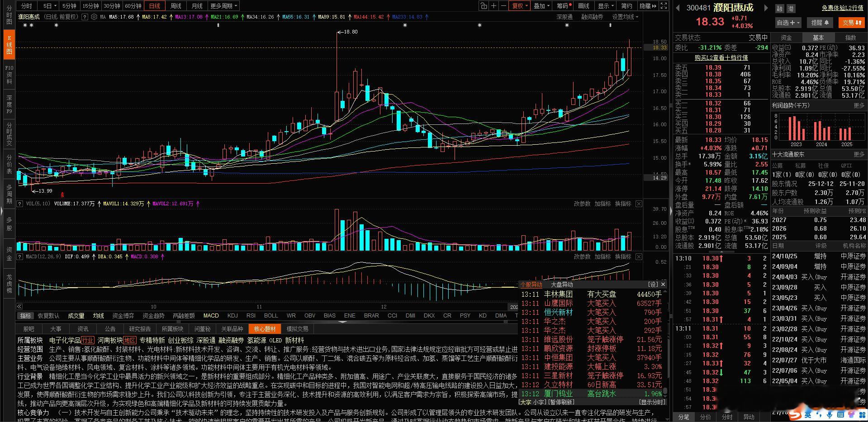Switch chart to 60分钟 period
Viewport: 868px width, 422px height.
[x=133, y=6]
